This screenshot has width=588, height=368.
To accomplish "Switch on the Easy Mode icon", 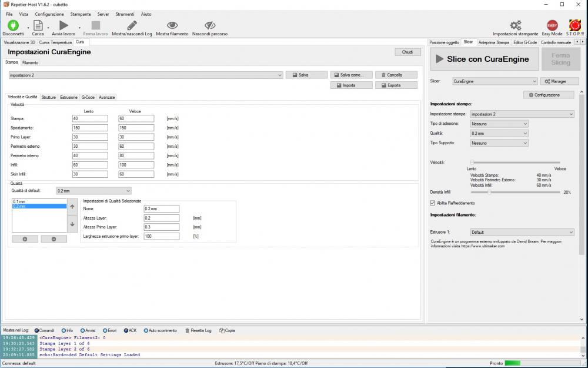I will (x=552, y=25).
